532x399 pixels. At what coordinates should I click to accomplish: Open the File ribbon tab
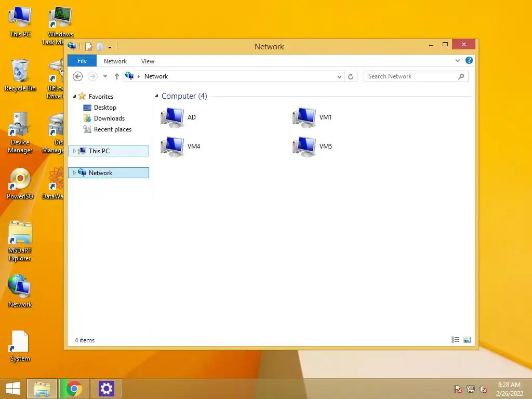coord(82,61)
